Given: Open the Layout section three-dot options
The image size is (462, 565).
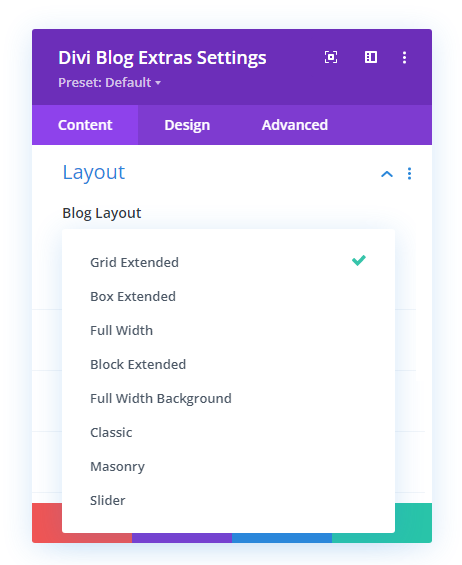Looking at the screenshot, I should pos(409,174).
